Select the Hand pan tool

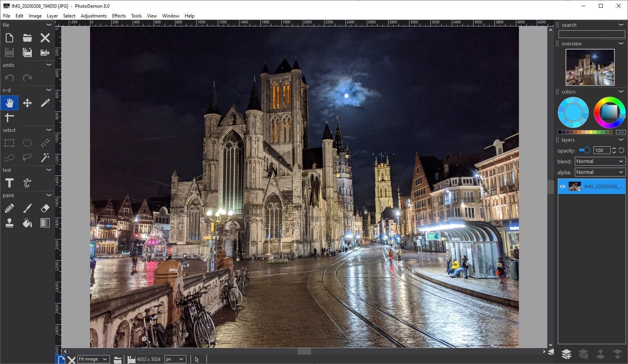pos(9,103)
